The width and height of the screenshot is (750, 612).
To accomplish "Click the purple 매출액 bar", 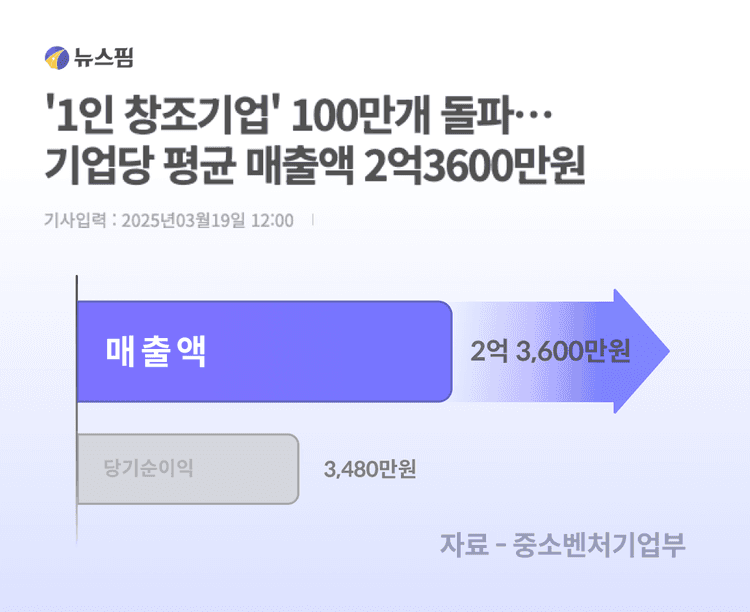I will 265,351.
